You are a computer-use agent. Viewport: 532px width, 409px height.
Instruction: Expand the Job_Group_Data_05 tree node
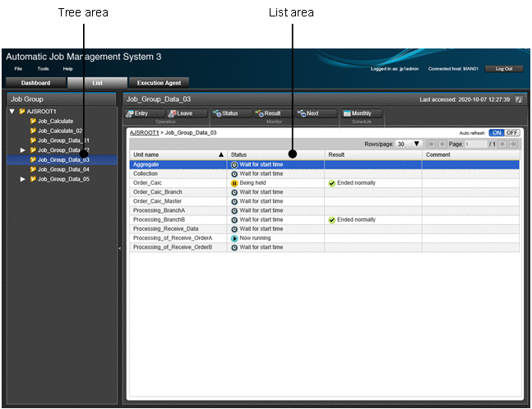(x=23, y=179)
